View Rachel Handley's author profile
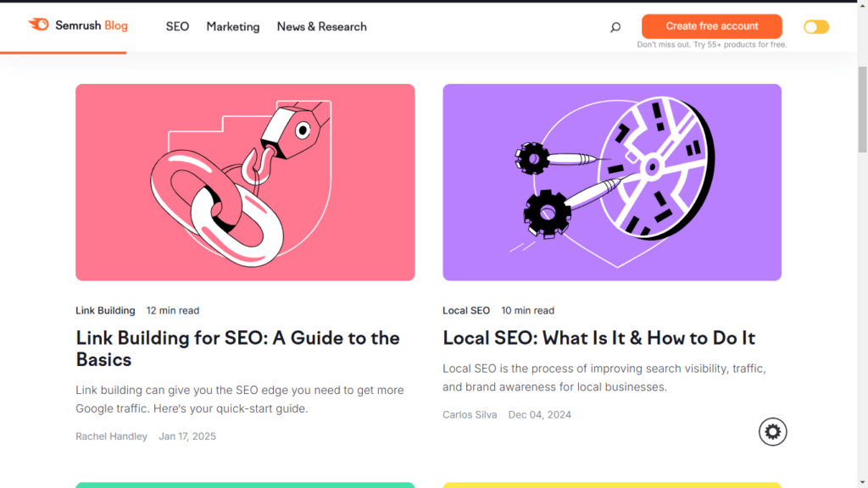The height and width of the screenshot is (488, 868). point(111,435)
